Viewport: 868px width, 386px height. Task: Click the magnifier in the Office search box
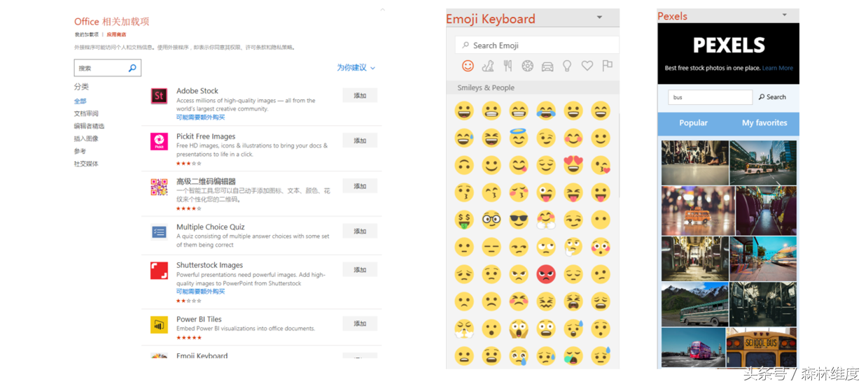coord(132,68)
